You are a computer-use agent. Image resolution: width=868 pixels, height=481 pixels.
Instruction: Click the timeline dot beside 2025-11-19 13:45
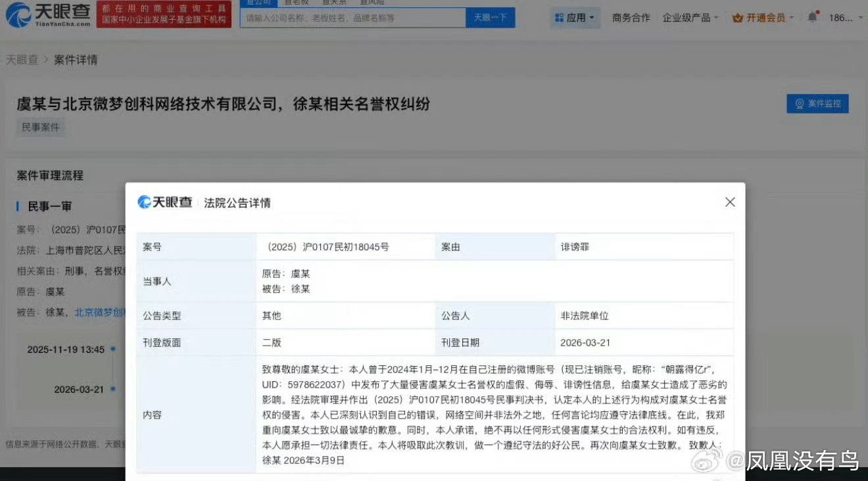[113, 349]
